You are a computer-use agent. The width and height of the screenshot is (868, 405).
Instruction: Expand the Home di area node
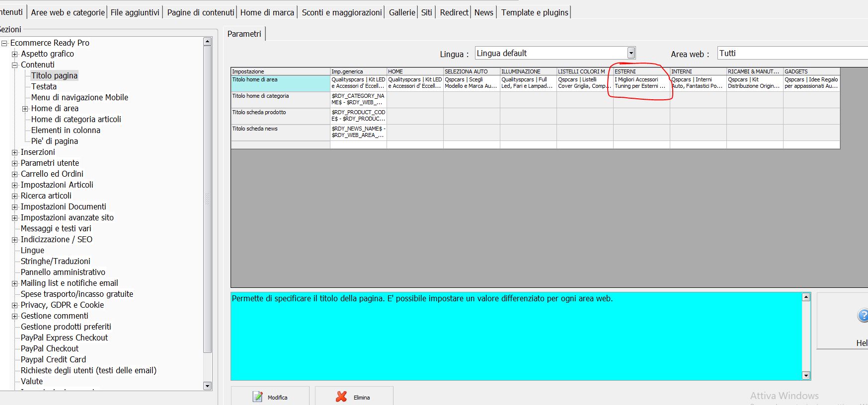tap(25, 109)
